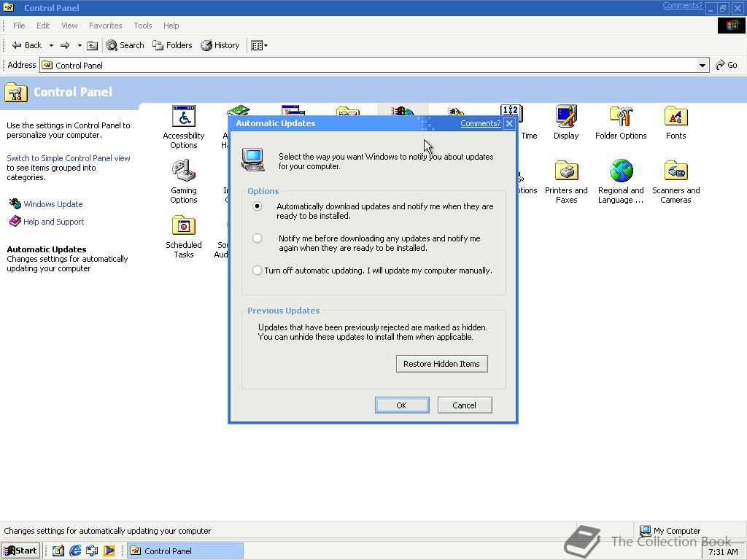Image resolution: width=747 pixels, height=560 pixels.
Task: Click the status bar description text
Action: click(107, 531)
